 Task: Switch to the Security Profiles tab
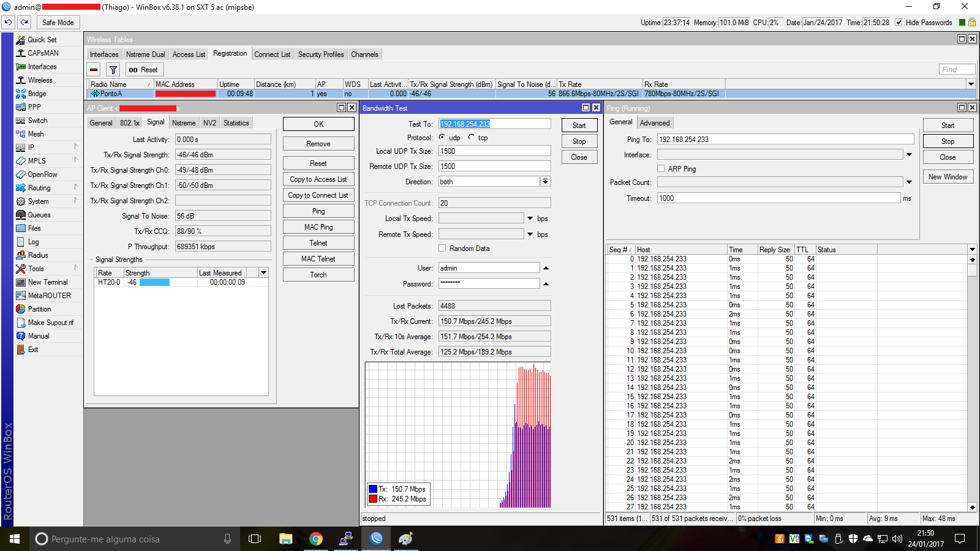click(320, 54)
